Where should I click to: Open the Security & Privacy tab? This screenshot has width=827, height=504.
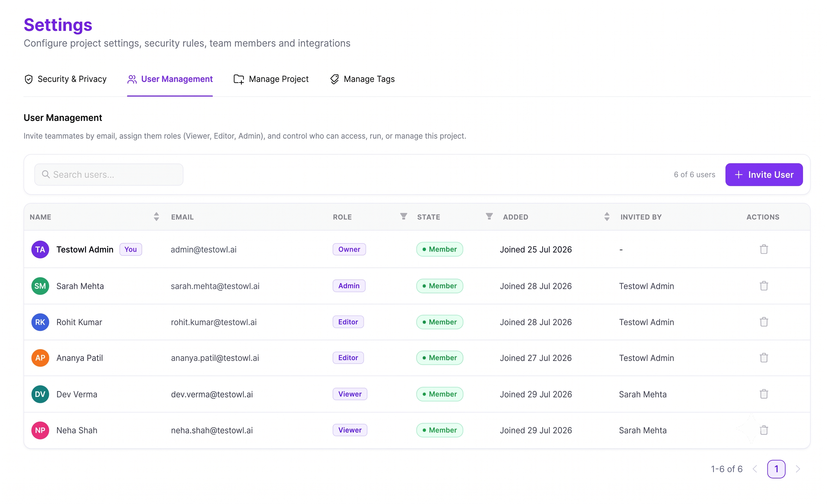65,79
